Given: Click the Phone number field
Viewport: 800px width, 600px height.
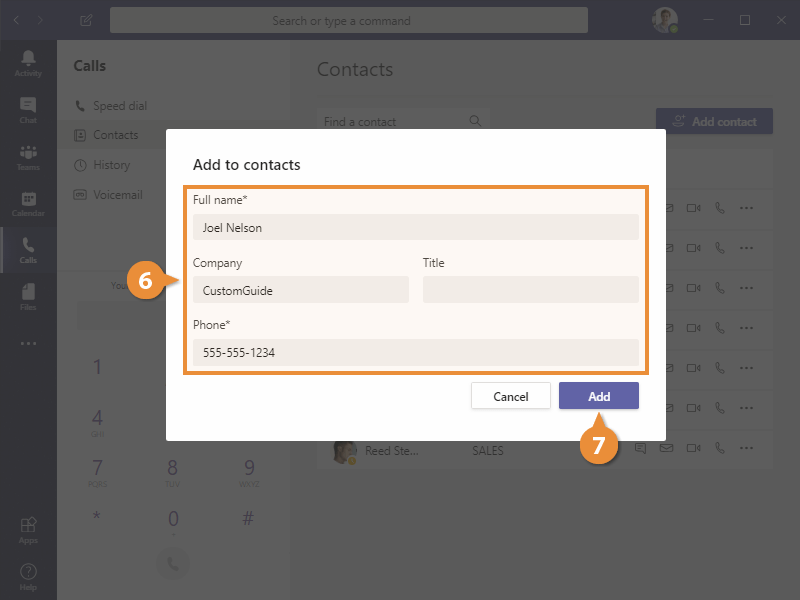Looking at the screenshot, I should [x=415, y=352].
